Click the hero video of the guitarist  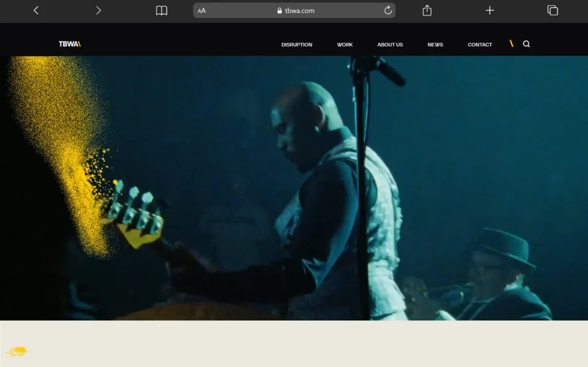pyautogui.click(x=294, y=188)
